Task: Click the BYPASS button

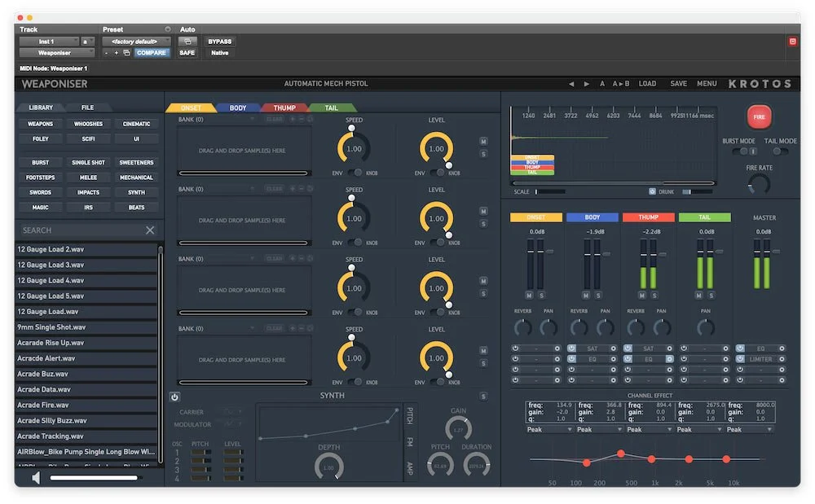Action: point(220,42)
